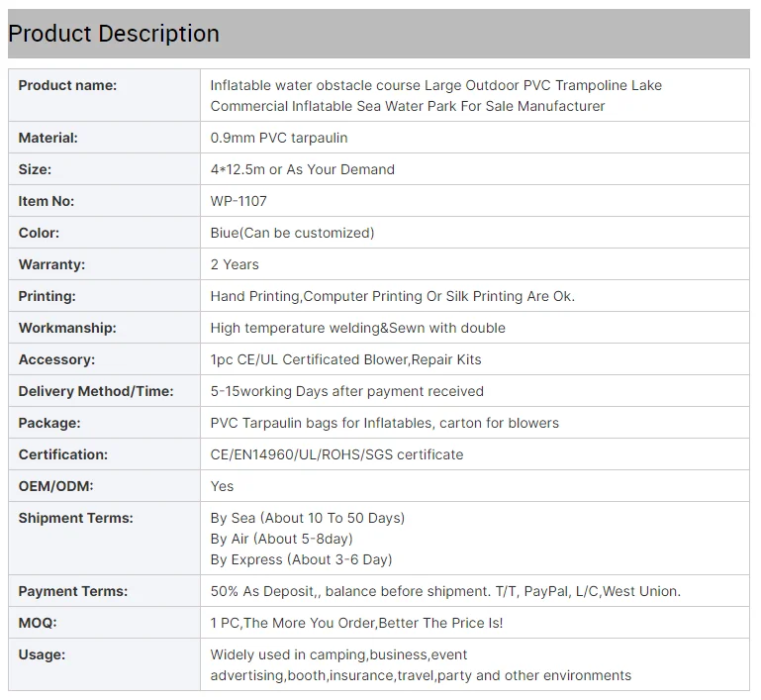761x700 pixels.
Task: Click the 50% As Deposit payment terms
Action: tap(445, 591)
